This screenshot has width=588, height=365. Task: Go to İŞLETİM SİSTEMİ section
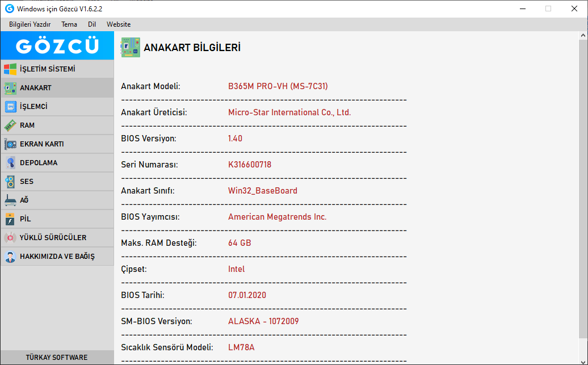coord(57,69)
